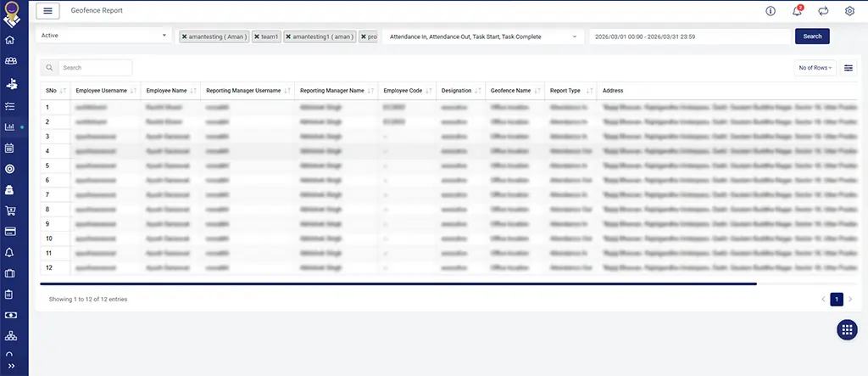Open the report type multi-select dropdown
The image size is (868, 376).
[x=482, y=36]
